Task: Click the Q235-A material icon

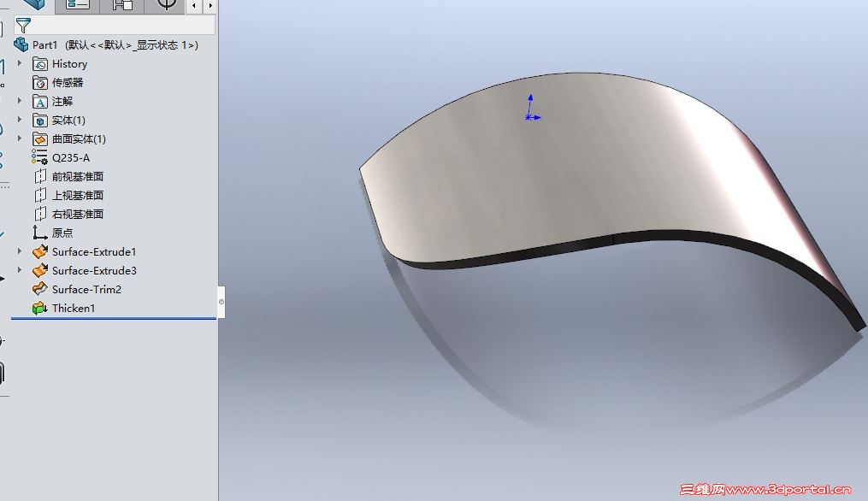Action: click(40, 157)
